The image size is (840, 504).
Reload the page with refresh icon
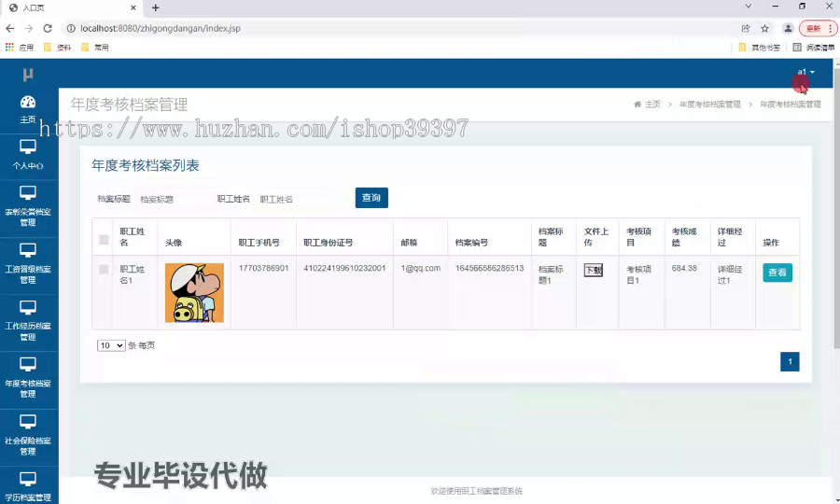coord(48,28)
